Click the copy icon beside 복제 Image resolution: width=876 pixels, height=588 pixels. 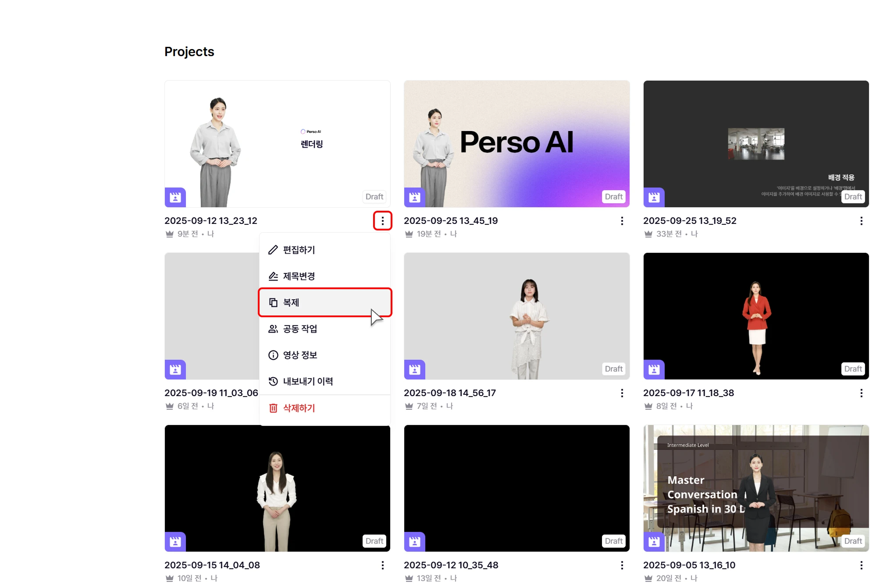273,302
